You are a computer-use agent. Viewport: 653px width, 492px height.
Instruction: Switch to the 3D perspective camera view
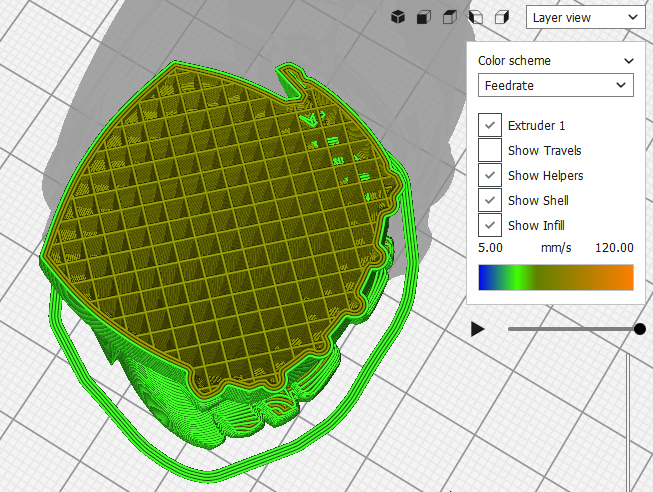[397, 17]
